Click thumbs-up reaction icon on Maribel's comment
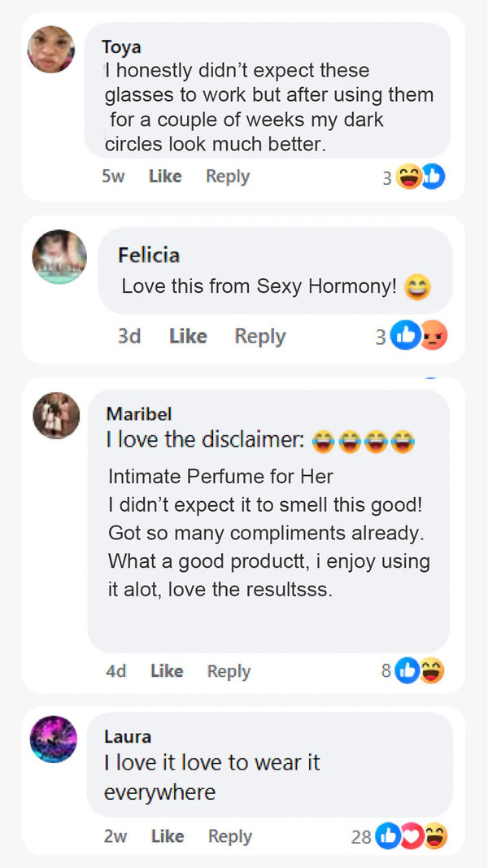 (407, 671)
